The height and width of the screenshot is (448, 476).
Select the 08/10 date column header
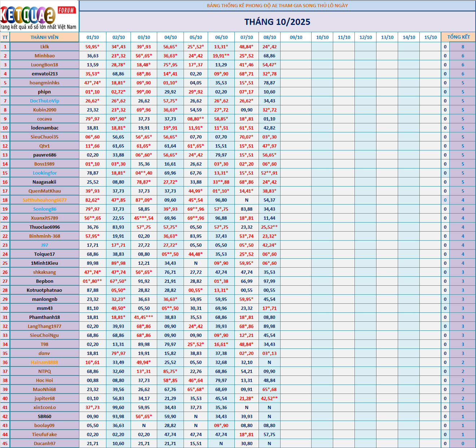[270, 37]
